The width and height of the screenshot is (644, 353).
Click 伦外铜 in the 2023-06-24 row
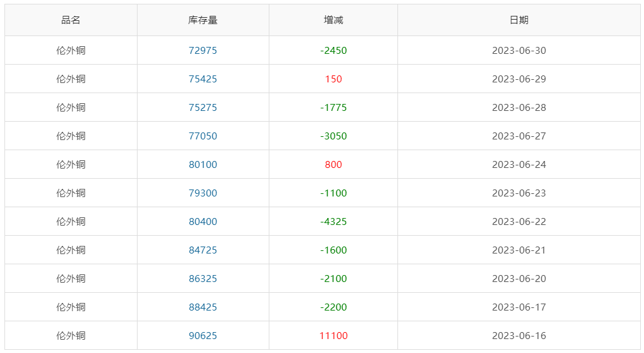pyautogui.click(x=70, y=165)
